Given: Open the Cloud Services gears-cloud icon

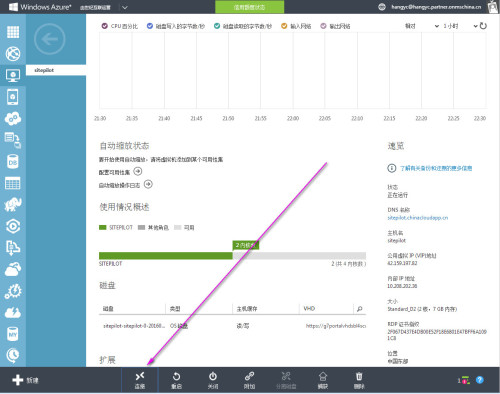Looking at the screenshot, I should [x=13, y=118].
